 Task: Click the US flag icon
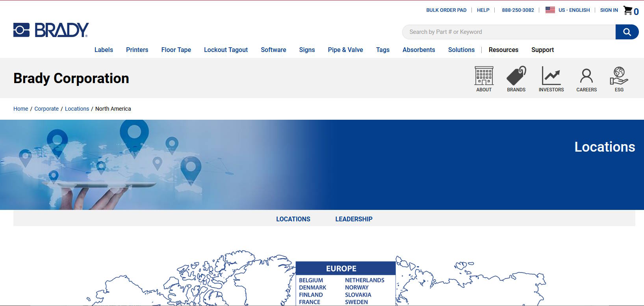click(550, 10)
